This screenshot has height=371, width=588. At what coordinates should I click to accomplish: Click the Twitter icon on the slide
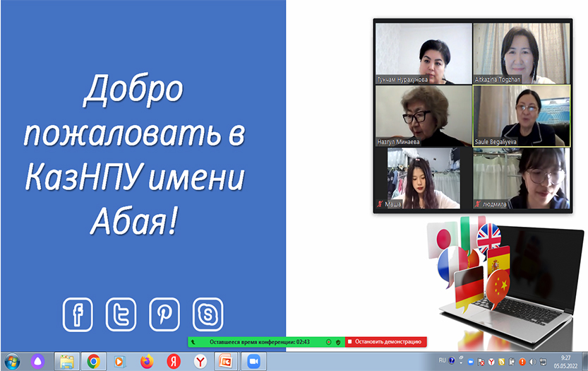pos(121,314)
